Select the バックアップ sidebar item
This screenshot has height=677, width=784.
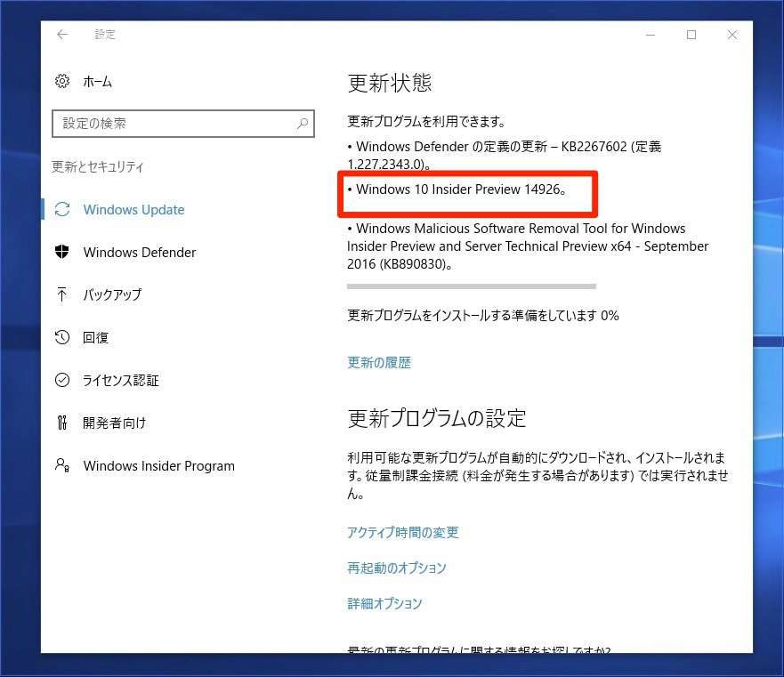(x=112, y=294)
